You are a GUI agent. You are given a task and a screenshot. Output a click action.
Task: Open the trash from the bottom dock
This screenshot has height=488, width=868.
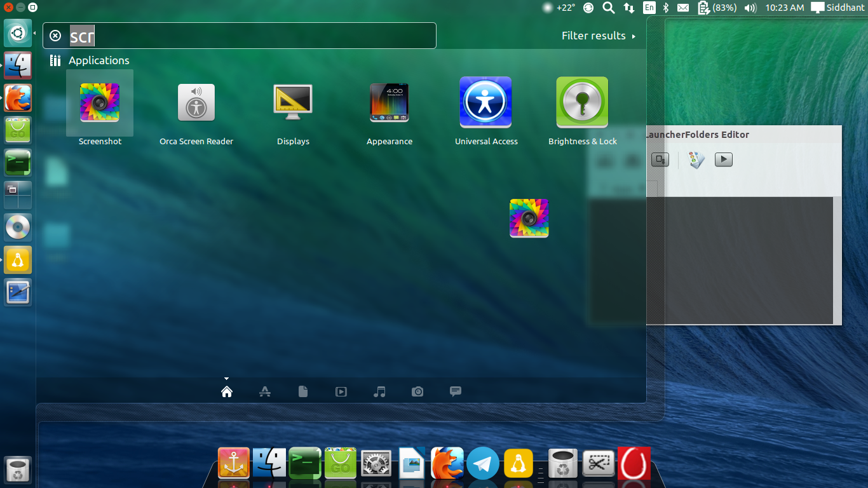pyautogui.click(x=563, y=463)
